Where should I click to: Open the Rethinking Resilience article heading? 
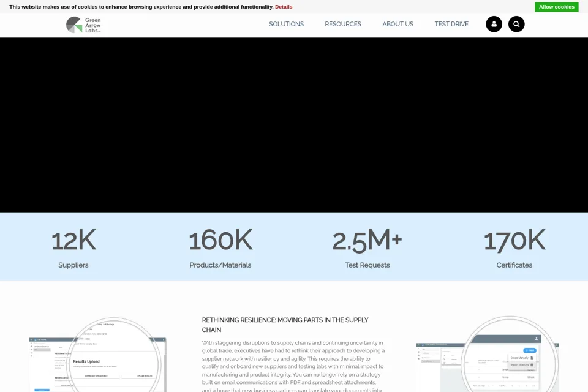click(x=285, y=325)
